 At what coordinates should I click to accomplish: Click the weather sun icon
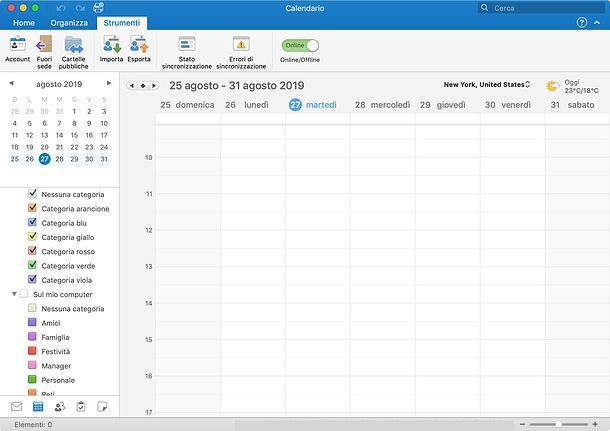pos(552,86)
